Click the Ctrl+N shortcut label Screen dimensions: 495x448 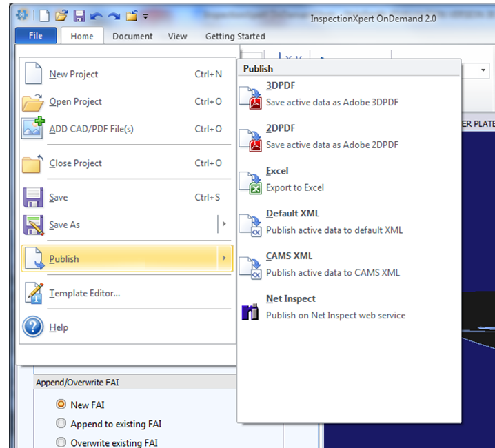tap(208, 74)
